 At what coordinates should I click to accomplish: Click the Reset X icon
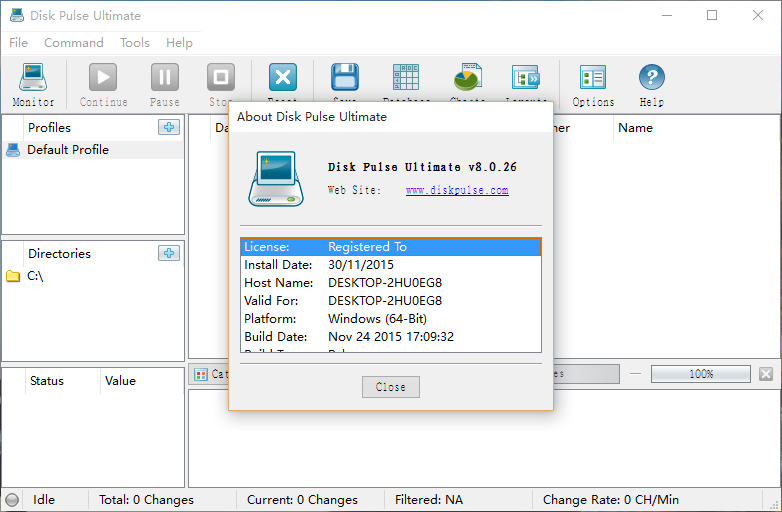tap(283, 78)
